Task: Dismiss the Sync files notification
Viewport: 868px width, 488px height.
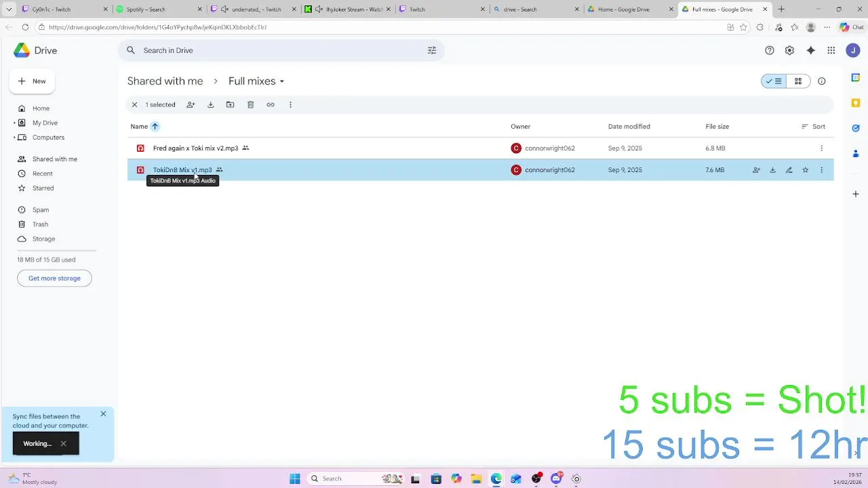Action: click(103, 413)
